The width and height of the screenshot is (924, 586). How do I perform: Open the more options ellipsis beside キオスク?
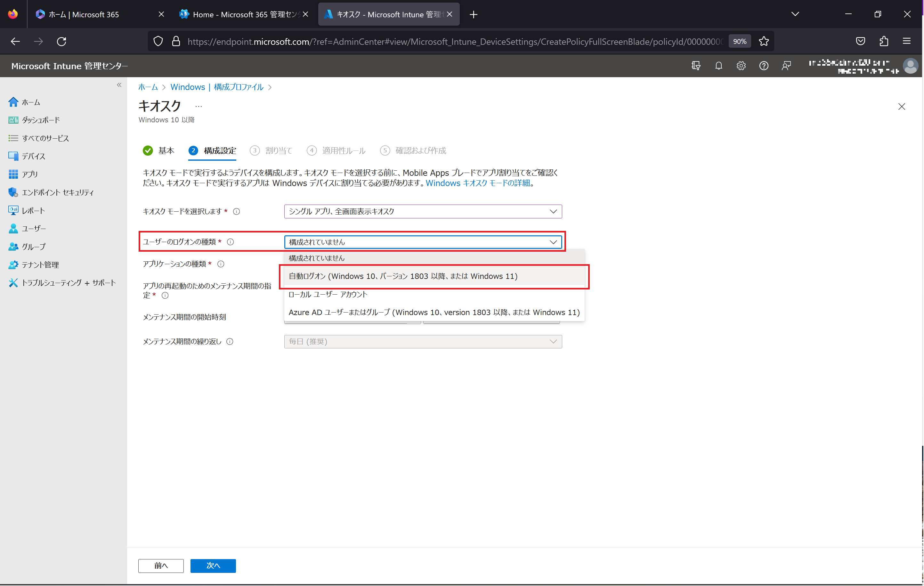(199, 106)
